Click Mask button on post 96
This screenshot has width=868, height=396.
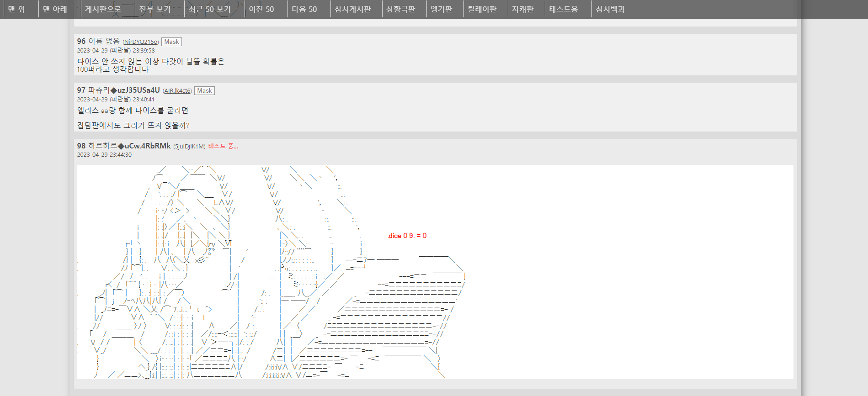pos(171,42)
